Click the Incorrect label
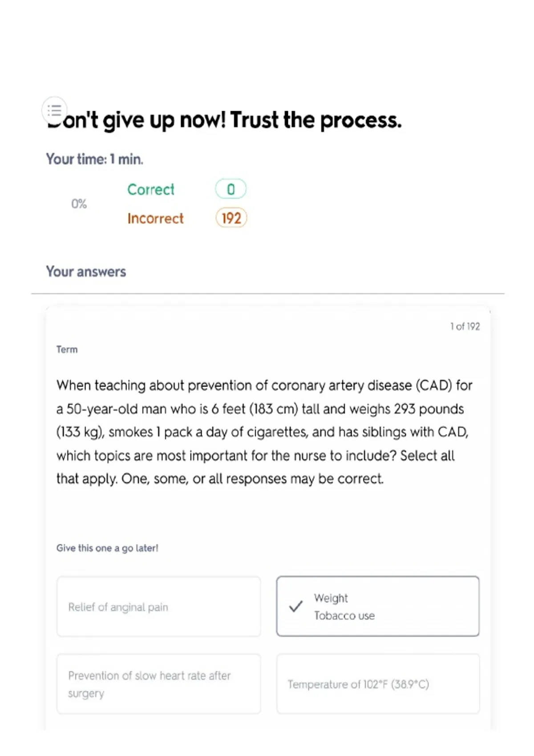The image size is (534, 756). click(155, 218)
